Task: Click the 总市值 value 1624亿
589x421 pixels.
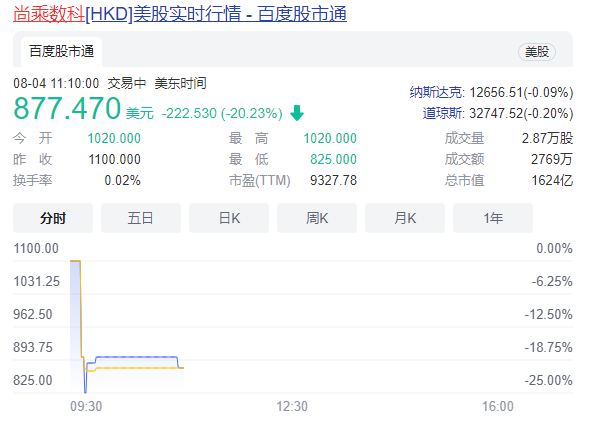Action: [x=552, y=181]
